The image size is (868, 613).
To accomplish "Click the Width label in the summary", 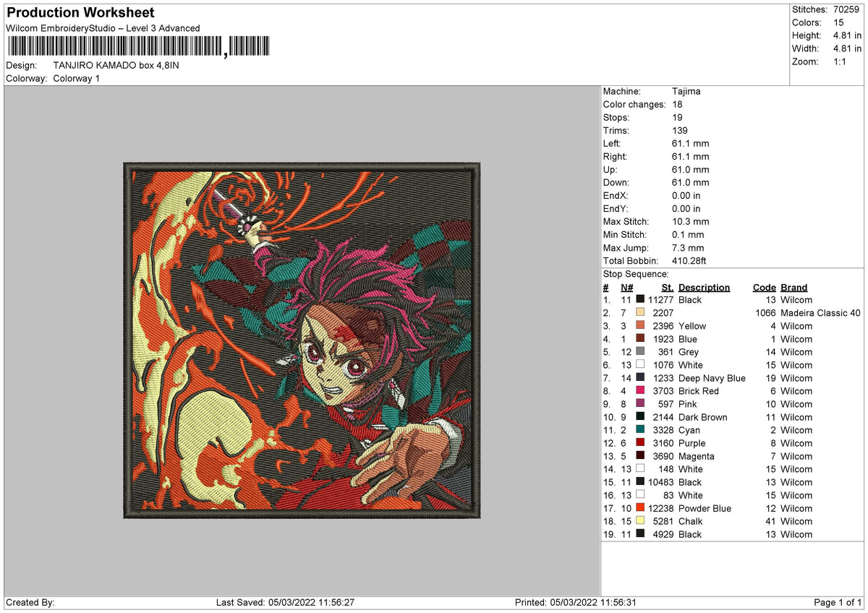I will point(805,48).
